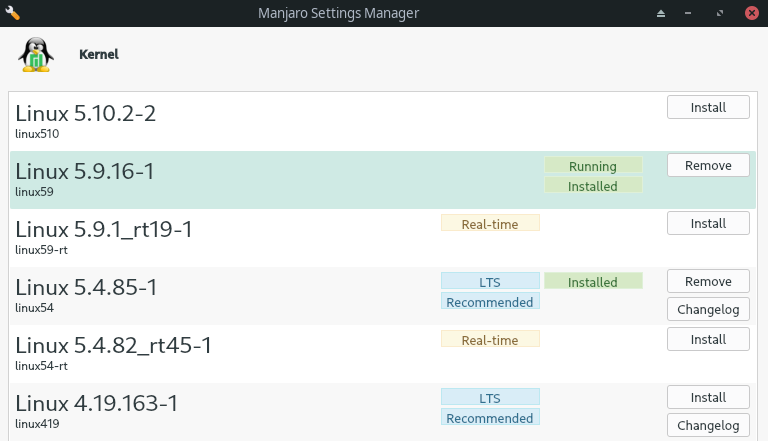Viewport: 768px width, 441px height.
Task: Click LTS badge on Linux 4.19.163-1
Action: 490,397
